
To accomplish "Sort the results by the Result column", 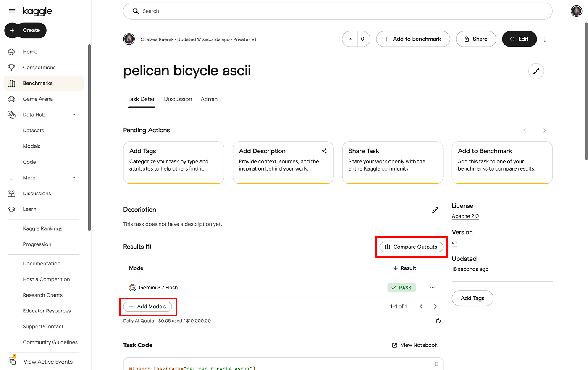I will [404, 268].
